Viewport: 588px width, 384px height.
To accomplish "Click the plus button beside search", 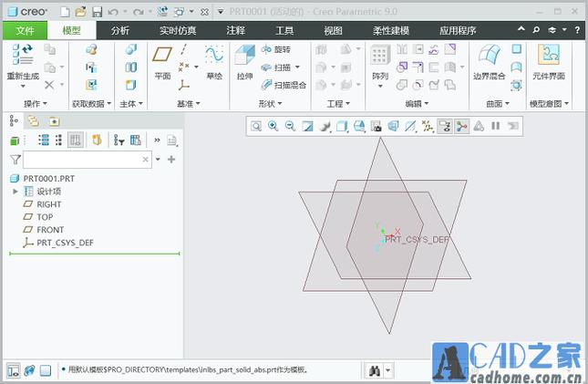I will coord(171,160).
